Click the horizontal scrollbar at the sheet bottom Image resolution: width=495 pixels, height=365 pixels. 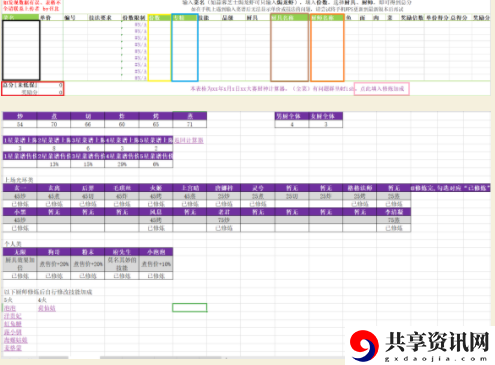coord(160,358)
